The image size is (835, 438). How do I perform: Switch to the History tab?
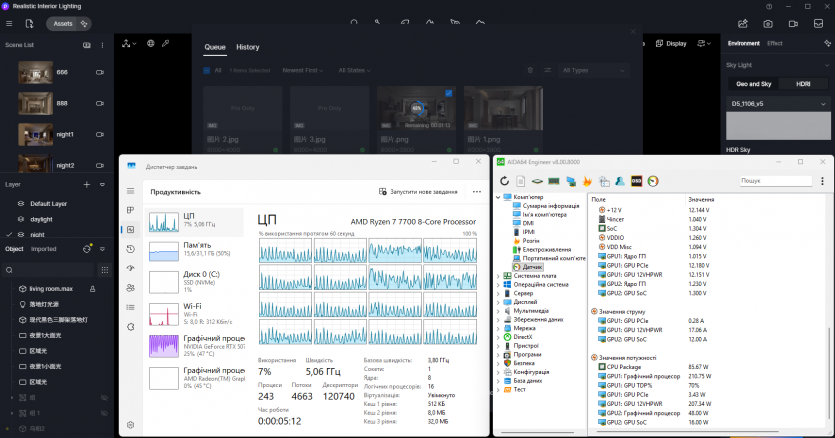tap(247, 47)
